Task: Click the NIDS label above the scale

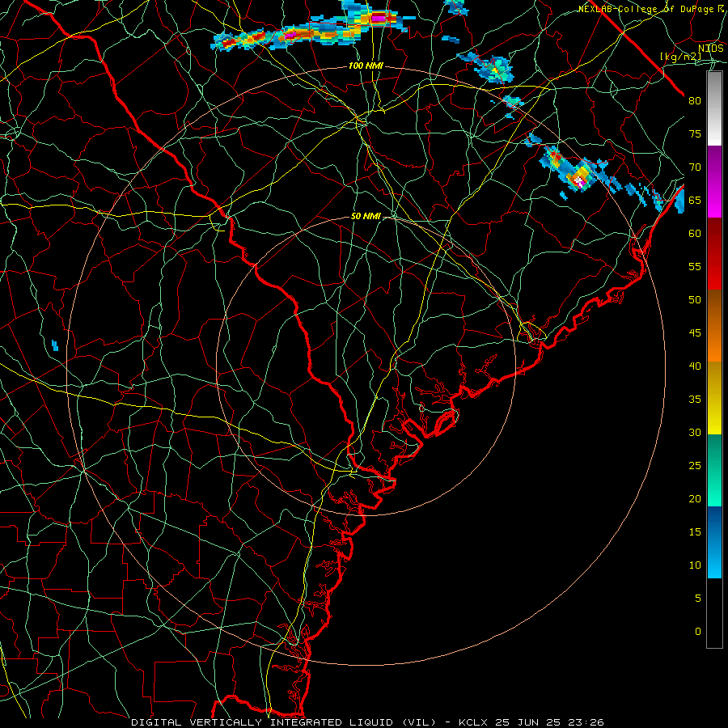Action: click(x=711, y=48)
